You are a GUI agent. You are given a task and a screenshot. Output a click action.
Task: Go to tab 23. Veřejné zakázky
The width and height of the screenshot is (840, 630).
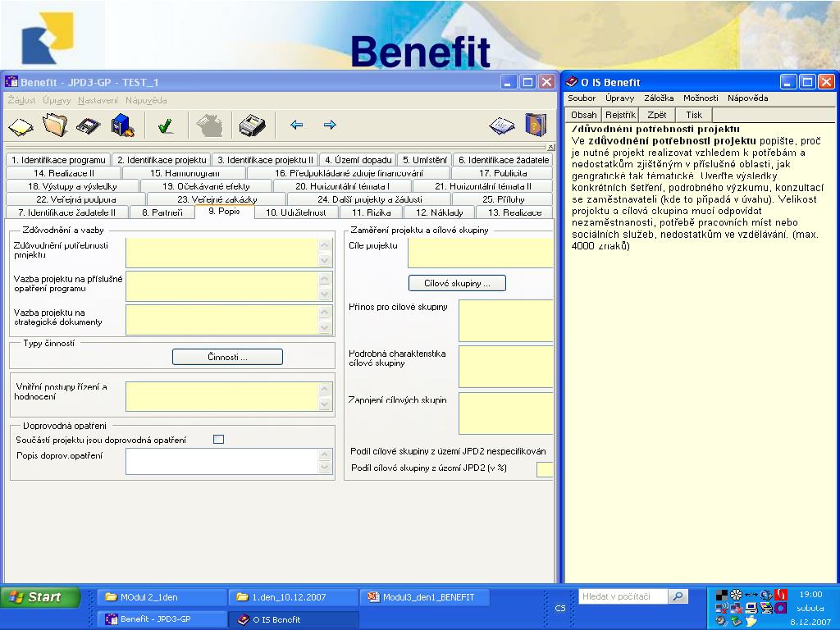click(x=217, y=199)
